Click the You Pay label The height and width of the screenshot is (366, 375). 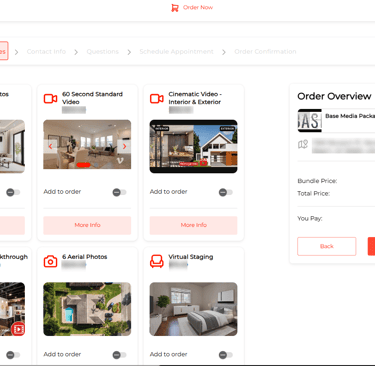coord(310,219)
